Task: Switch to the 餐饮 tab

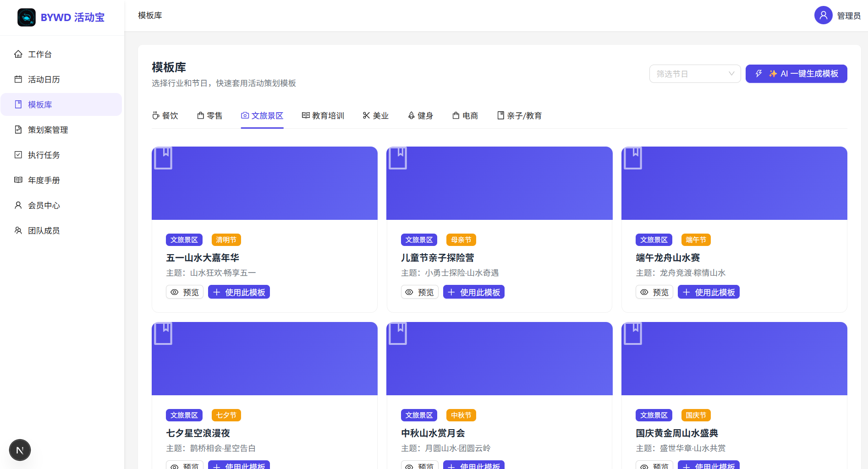Action: [165, 115]
